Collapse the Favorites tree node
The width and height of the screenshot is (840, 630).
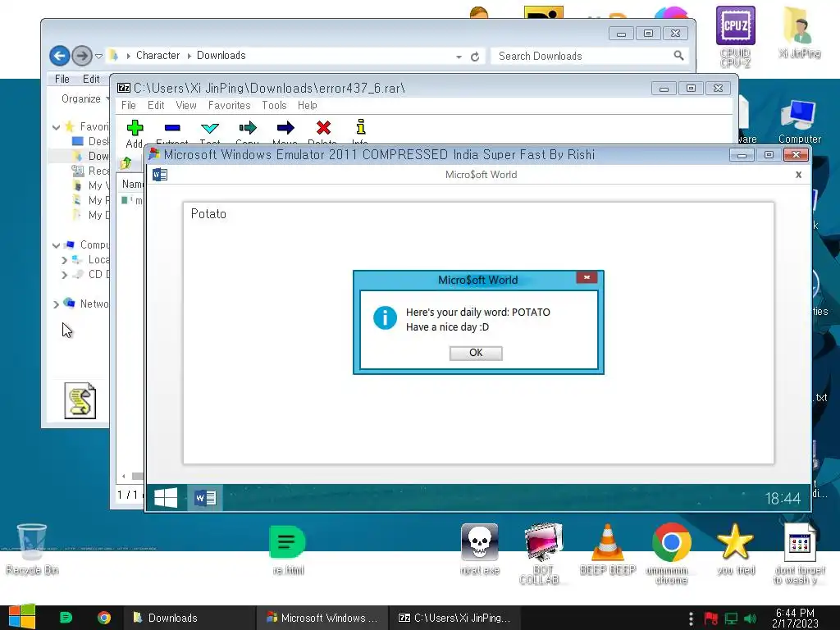(x=56, y=127)
